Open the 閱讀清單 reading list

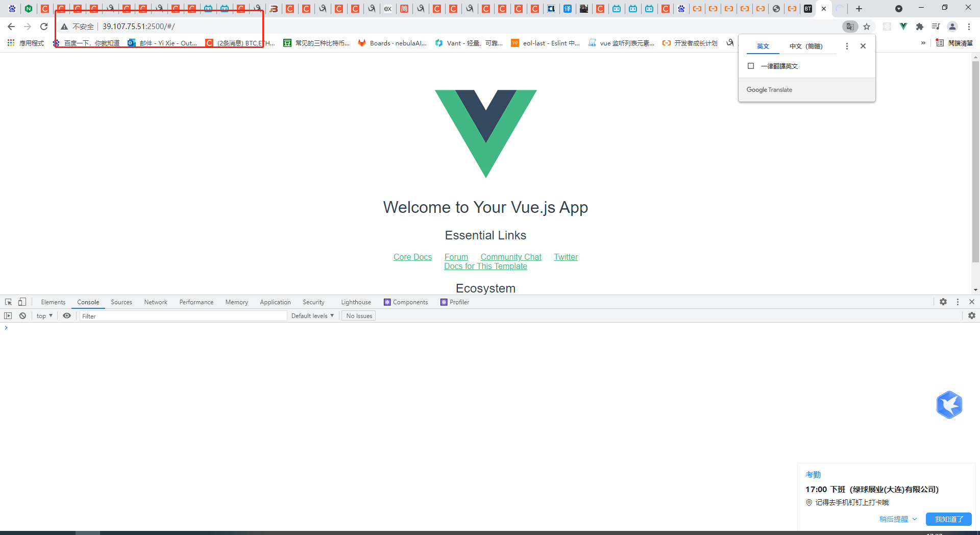[954, 43]
